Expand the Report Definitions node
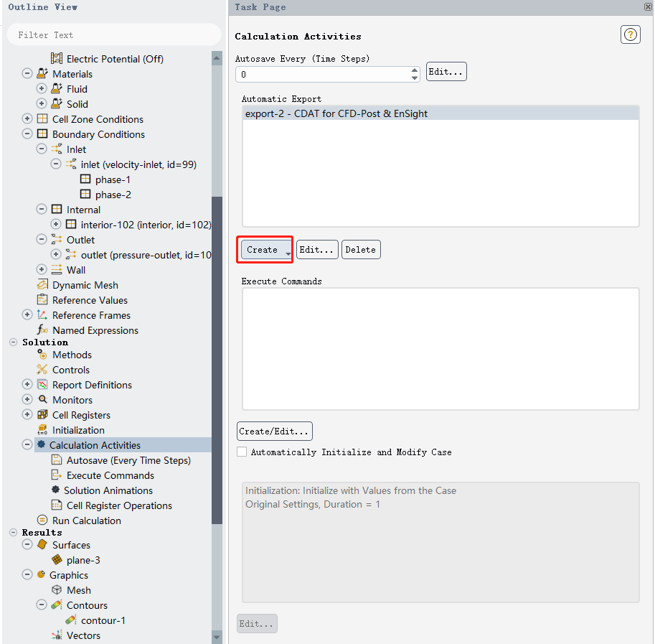Screen dimensions: 655x644 pyautogui.click(x=27, y=385)
